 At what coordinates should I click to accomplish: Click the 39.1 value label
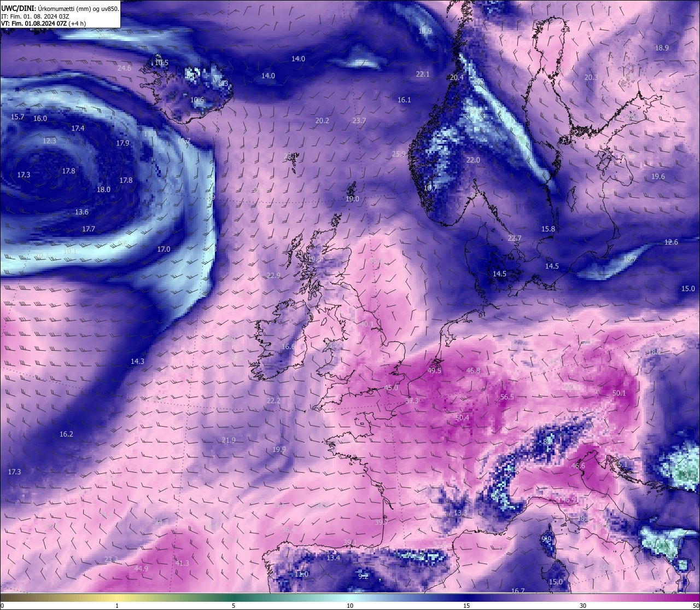click(350, 543)
